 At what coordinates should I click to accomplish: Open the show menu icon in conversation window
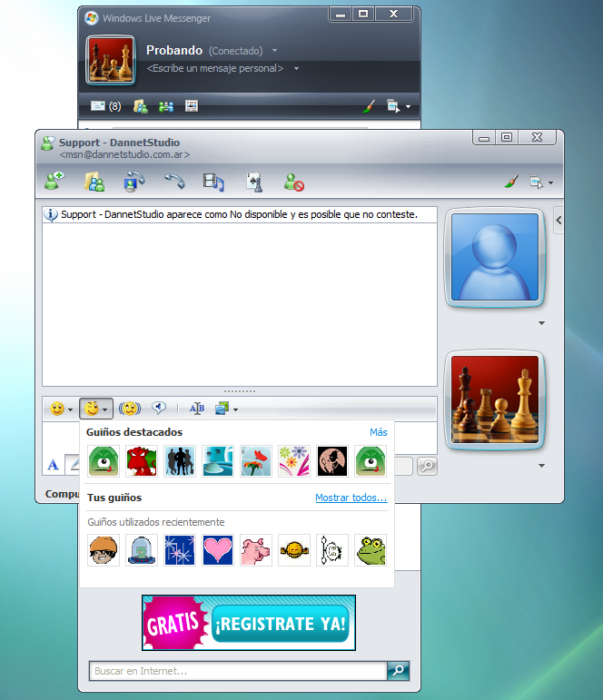537,182
